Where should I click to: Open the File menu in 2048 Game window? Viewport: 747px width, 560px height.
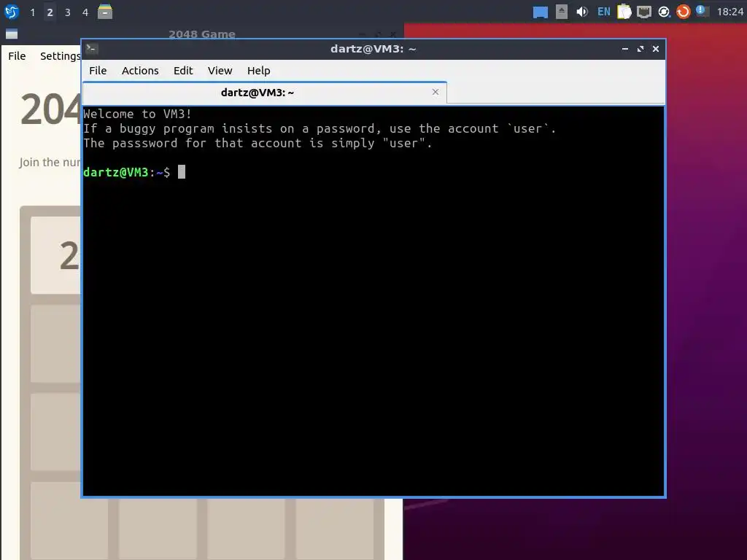[17, 56]
